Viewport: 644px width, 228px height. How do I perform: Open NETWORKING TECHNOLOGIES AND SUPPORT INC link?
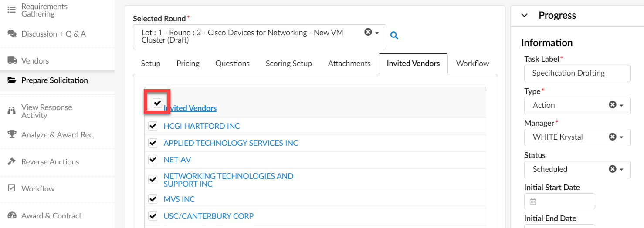click(x=228, y=180)
